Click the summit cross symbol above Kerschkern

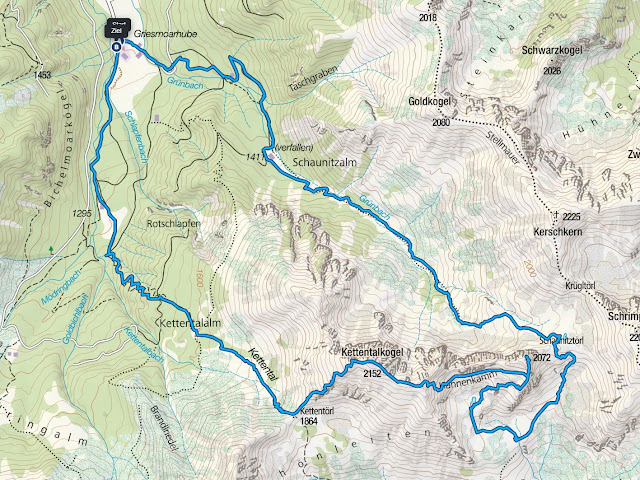coord(556,214)
